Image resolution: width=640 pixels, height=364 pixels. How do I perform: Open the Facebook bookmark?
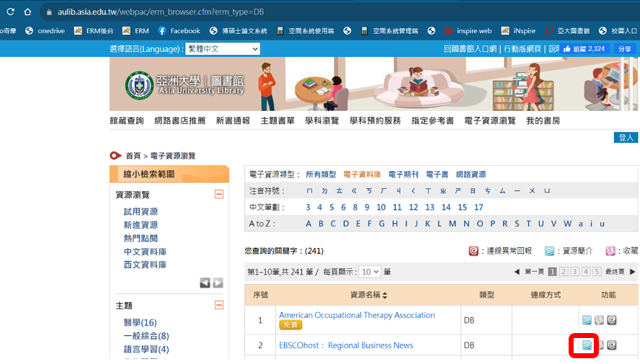(179, 30)
